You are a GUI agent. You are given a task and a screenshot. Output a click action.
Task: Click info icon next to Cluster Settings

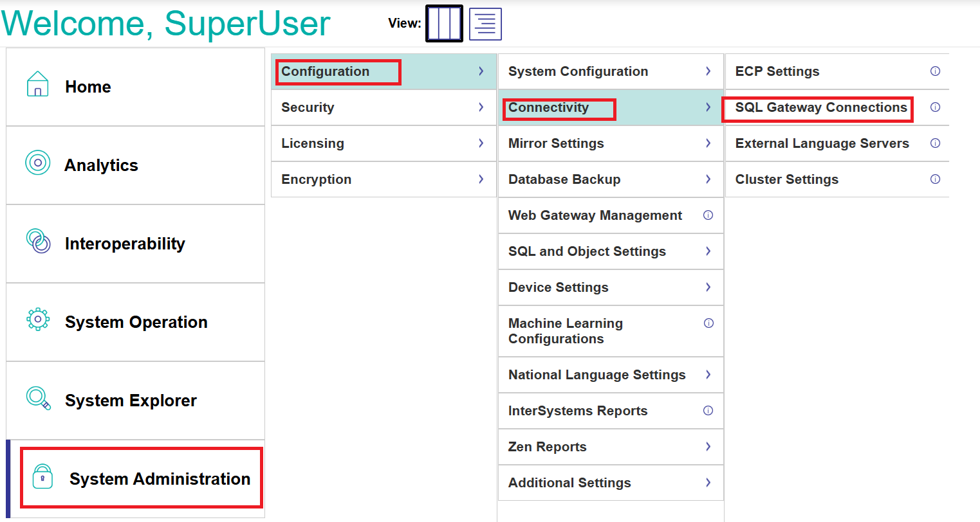[935, 179]
